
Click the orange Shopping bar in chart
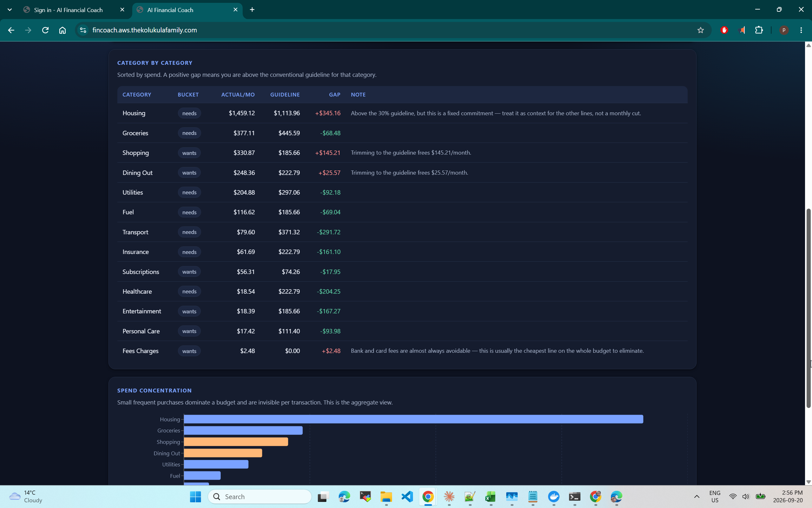tap(236, 442)
